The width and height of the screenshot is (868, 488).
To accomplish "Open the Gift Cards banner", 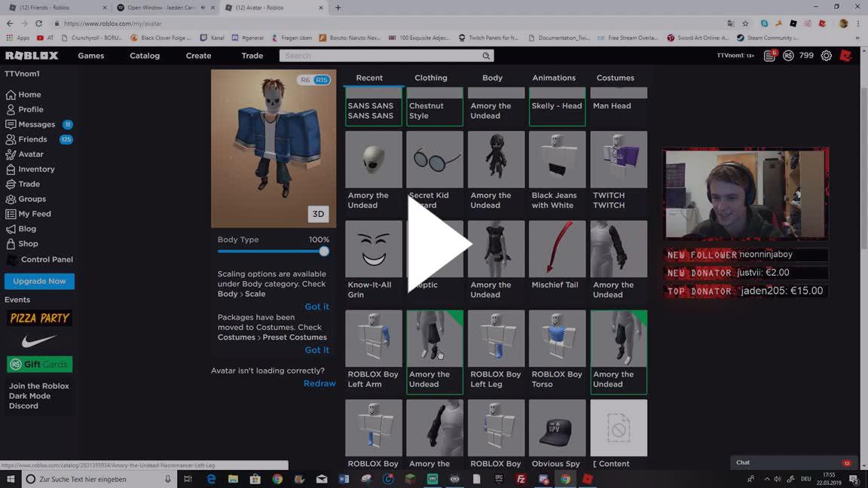I will tap(39, 364).
